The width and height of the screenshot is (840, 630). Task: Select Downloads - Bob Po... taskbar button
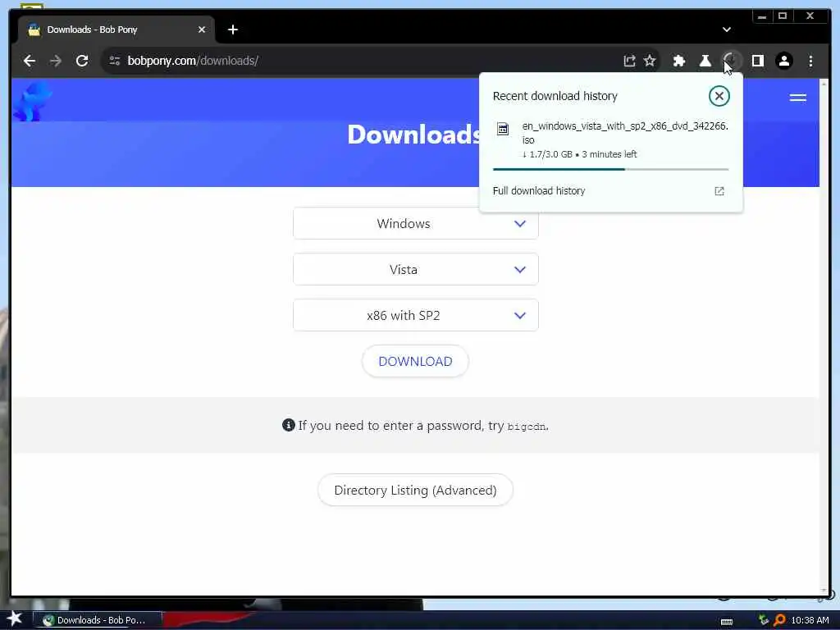98,620
